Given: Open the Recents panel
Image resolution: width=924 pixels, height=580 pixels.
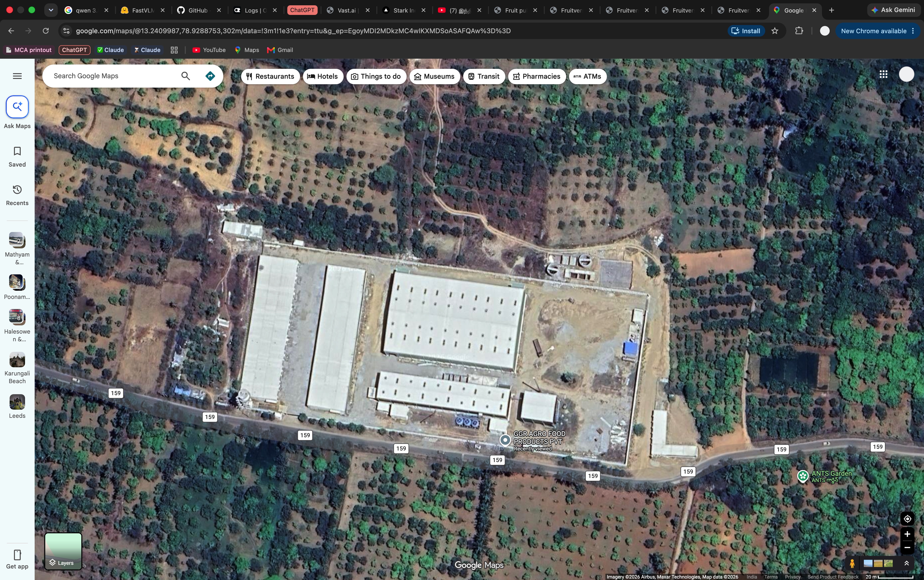Looking at the screenshot, I should [17, 195].
